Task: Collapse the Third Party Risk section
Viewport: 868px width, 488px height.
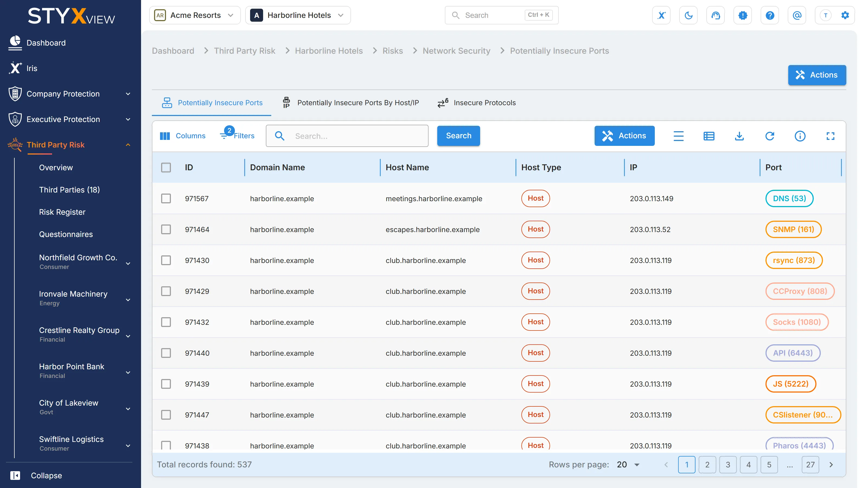Action: 128,145
